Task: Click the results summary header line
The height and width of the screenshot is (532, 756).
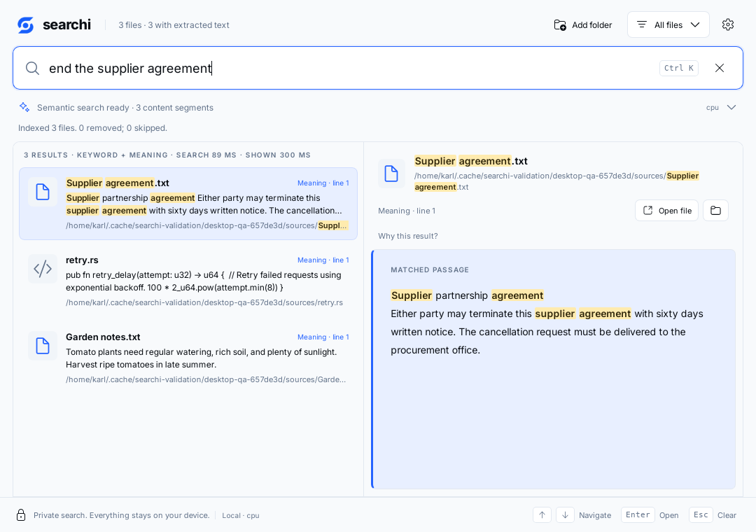Action: pos(167,155)
